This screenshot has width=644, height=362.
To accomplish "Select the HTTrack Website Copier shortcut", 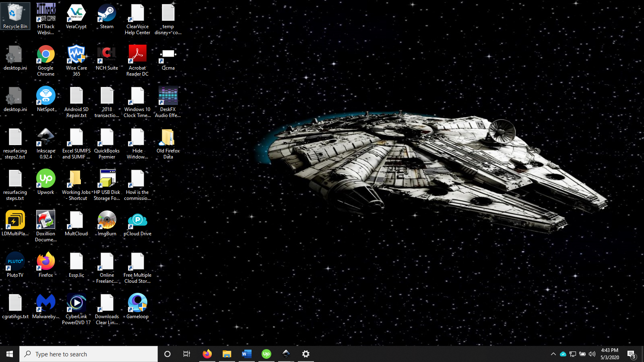I will pos(46,19).
